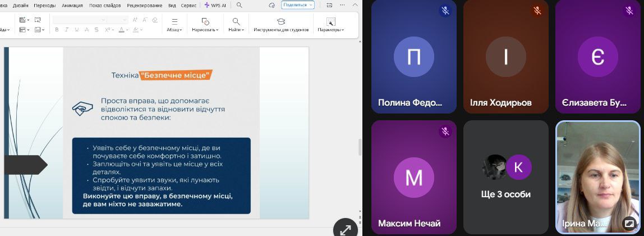Click the clear formatting eraser icon
Image resolution: width=644 pixels, height=236 pixels.
click(155, 20)
